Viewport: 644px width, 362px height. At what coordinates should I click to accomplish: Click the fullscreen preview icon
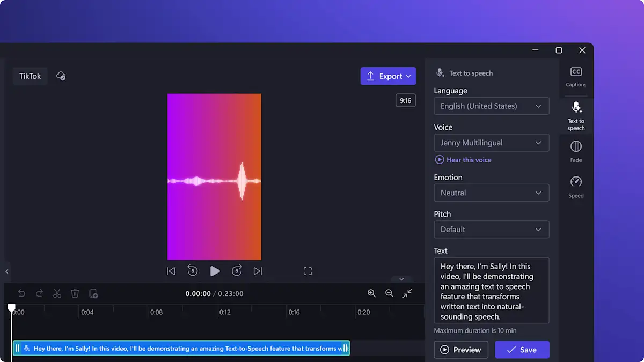(308, 271)
